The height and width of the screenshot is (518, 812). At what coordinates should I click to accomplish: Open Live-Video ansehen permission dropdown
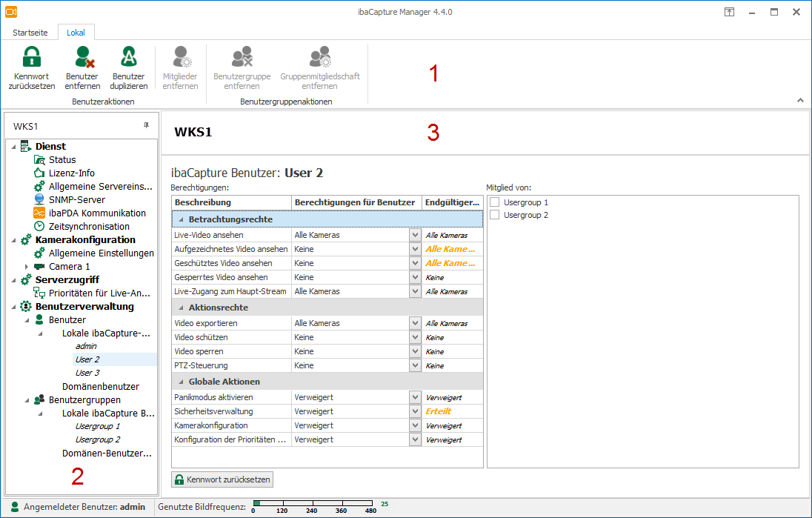click(x=415, y=235)
